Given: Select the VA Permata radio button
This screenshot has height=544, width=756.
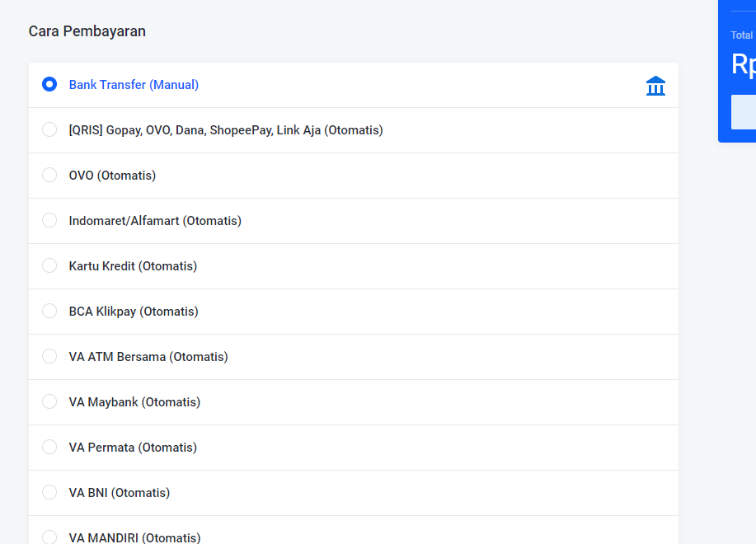Looking at the screenshot, I should tap(49, 447).
